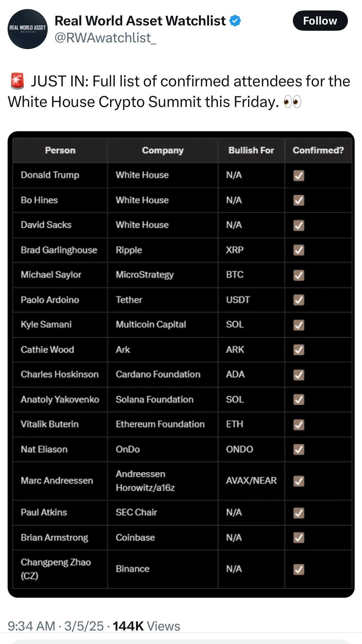Screen dimensions: 362x644
Task: Open the @RWAwatchlist_ handle link
Action: 105,38
